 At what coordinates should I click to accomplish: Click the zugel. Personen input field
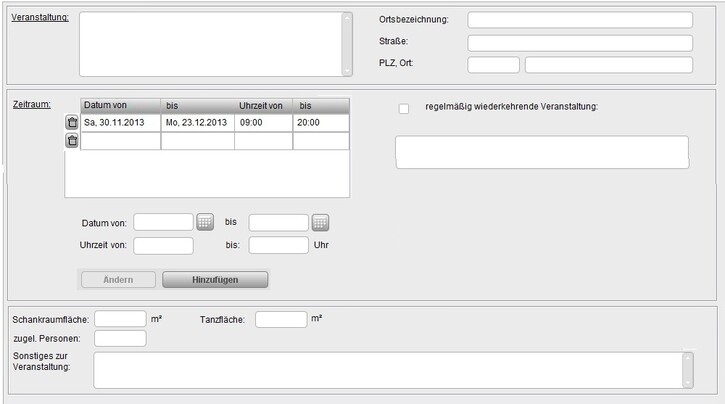coord(120,338)
